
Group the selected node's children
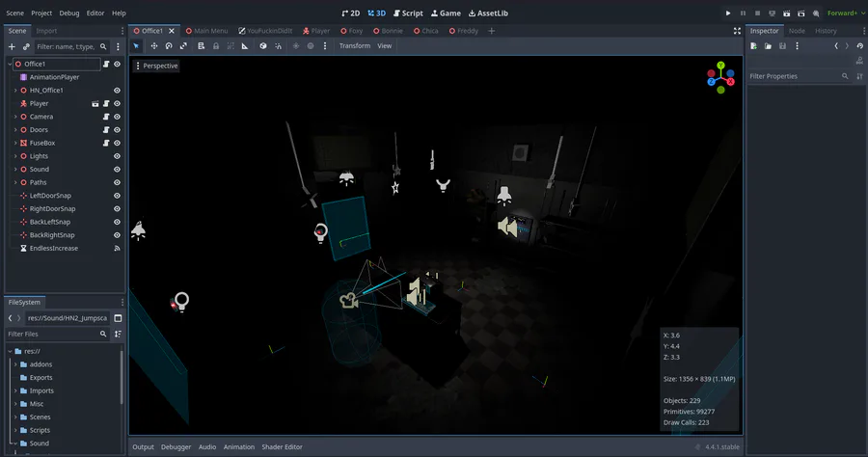[231, 46]
